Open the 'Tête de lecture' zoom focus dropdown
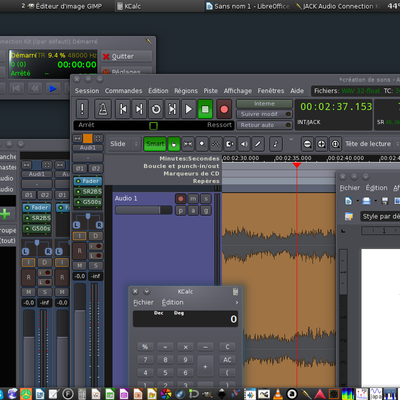This screenshot has width=400, height=400. [371, 144]
